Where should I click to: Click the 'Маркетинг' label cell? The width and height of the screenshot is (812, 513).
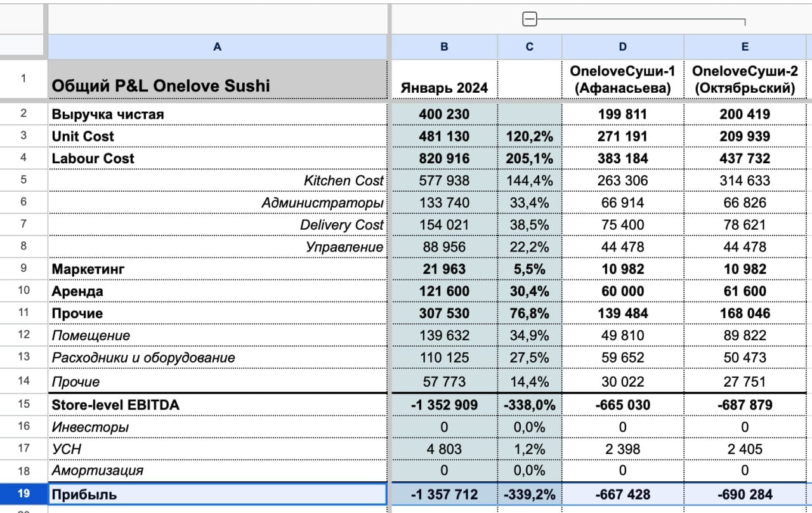pyautogui.click(x=218, y=269)
